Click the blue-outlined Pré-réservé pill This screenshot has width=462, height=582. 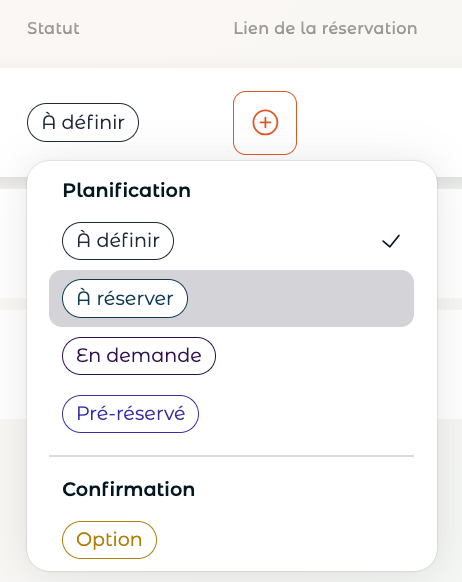pos(130,414)
